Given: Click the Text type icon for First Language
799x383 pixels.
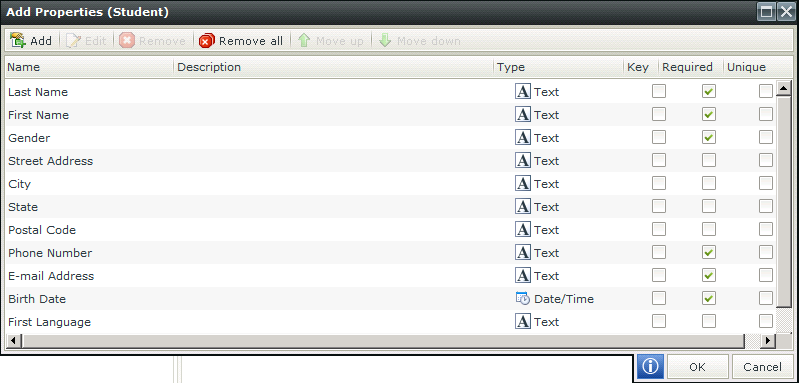Looking at the screenshot, I should point(523,321).
